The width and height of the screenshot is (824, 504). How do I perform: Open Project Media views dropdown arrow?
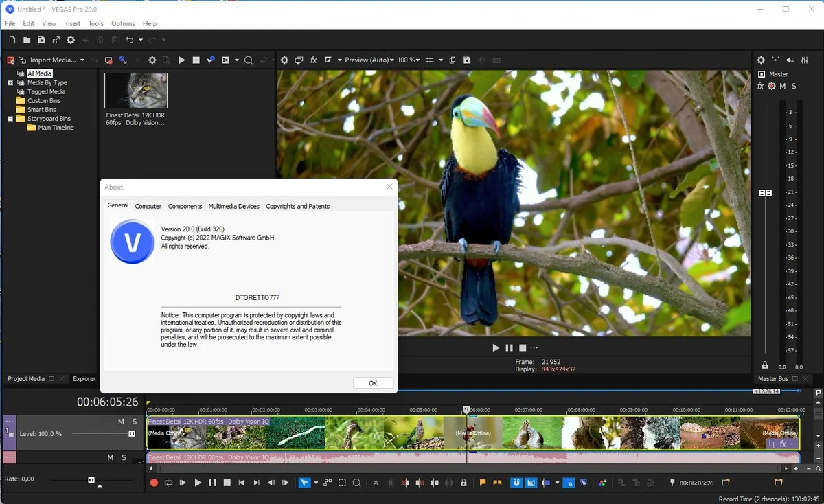pos(236,60)
